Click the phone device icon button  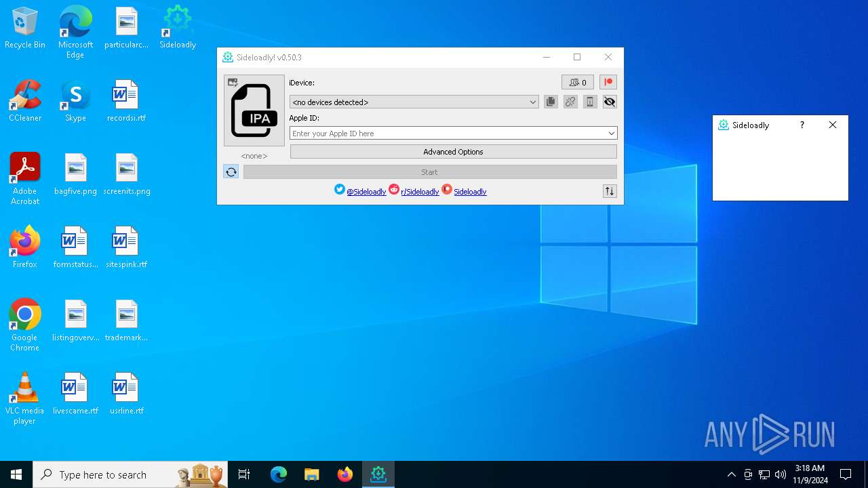tap(590, 102)
